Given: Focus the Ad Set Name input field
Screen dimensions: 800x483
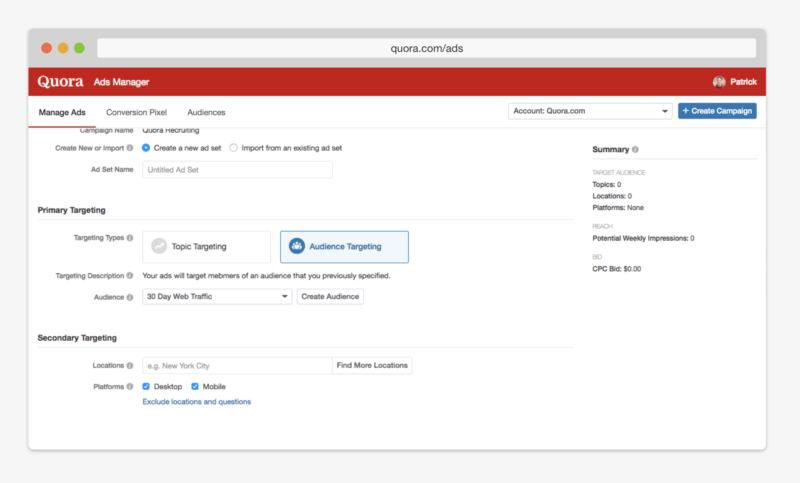Looking at the screenshot, I should pyautogui.click(x=237, y=170).
